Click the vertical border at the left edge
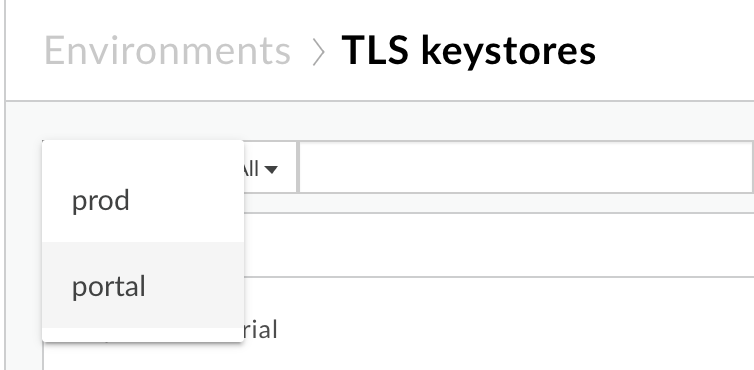 [5, 185]
